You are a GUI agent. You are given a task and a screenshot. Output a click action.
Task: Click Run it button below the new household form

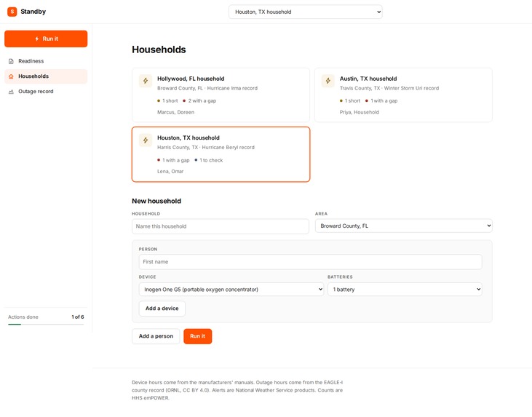198,336
